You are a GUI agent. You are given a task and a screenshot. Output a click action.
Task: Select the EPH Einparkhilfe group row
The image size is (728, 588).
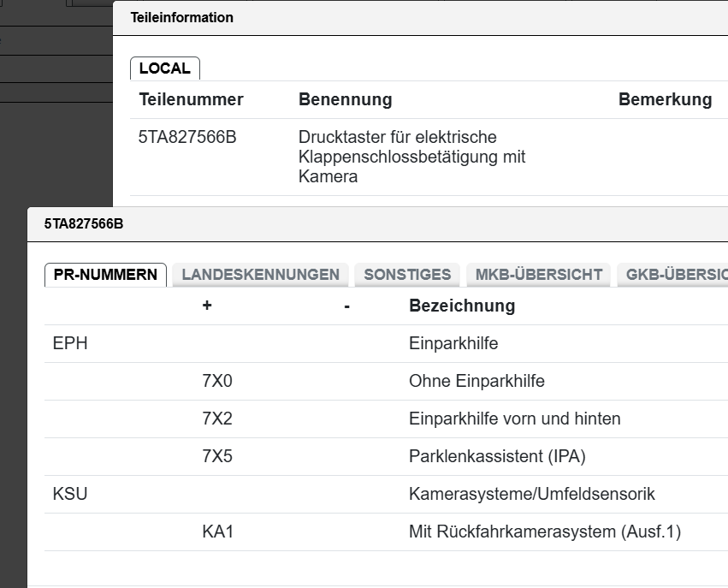click(x=387, y=344)
